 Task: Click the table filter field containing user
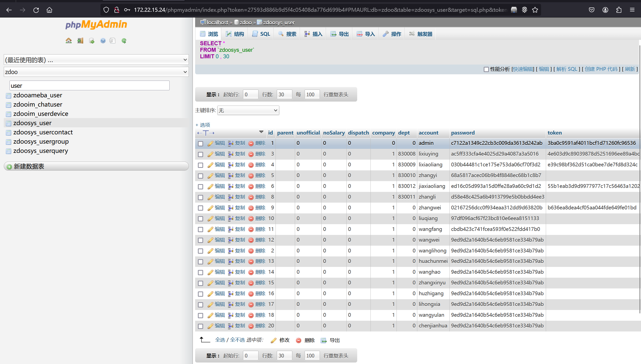pos(89,86)
